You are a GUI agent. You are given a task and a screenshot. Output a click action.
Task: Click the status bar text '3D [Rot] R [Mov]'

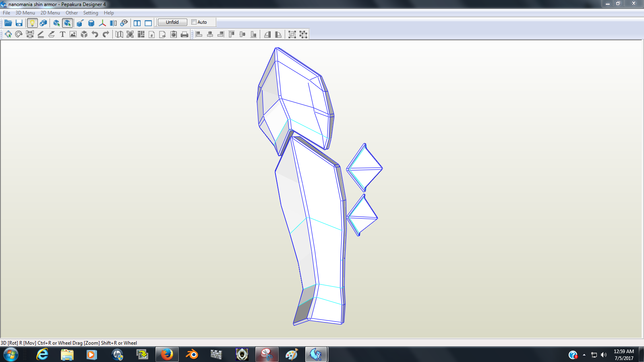click(x=19, y=343)
